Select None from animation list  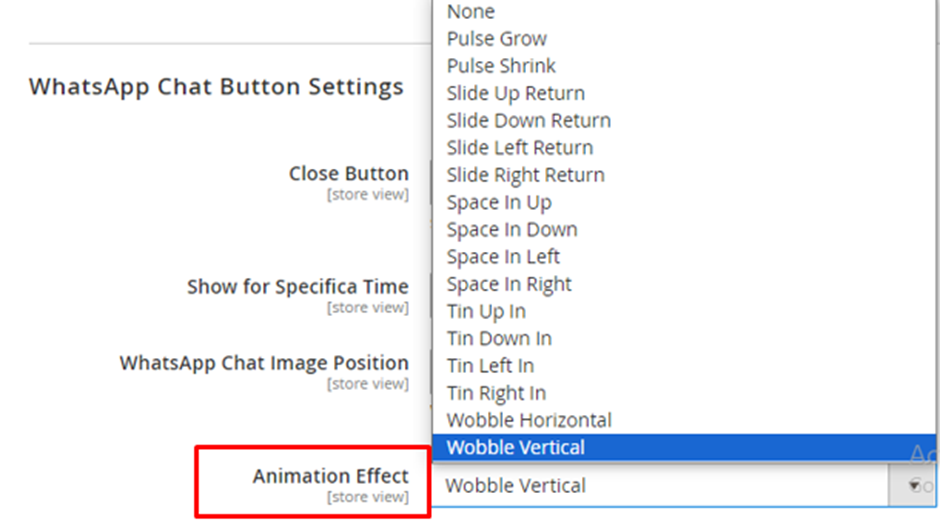coord(684,11)
